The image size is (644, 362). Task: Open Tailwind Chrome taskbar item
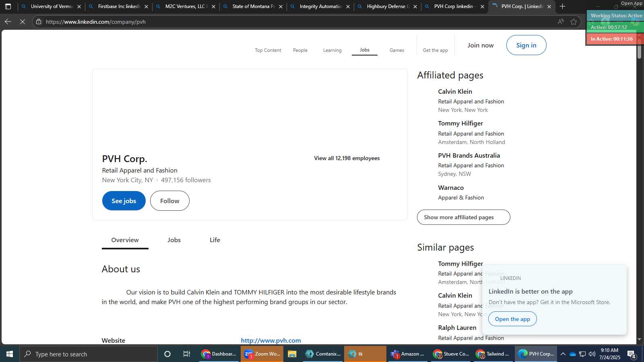tap(493, 354)
